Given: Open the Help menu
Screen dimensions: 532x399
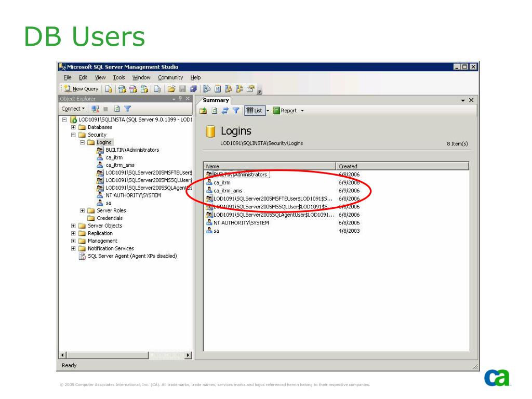Looking at the screenshot, I should pos(195,78).
